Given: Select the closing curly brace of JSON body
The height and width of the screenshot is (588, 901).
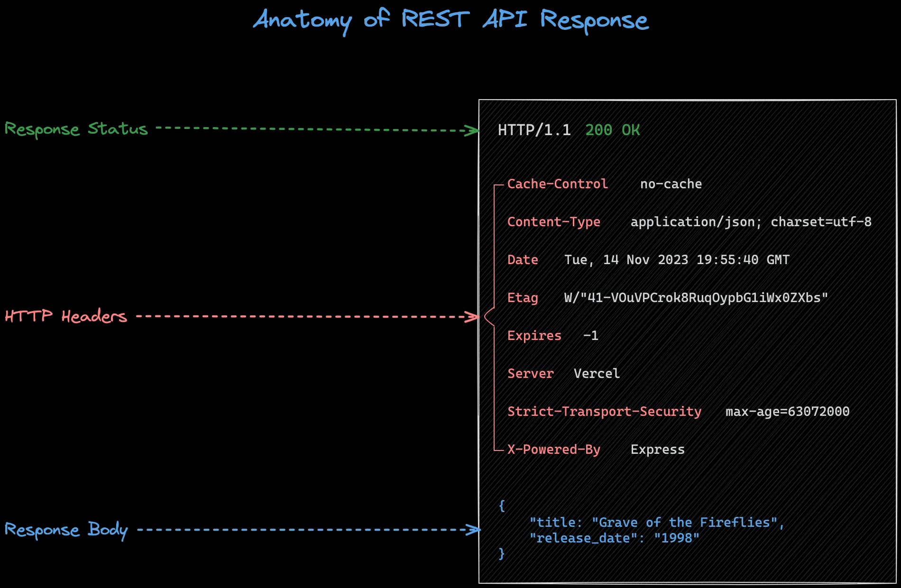Looking at the screenshot, I should pos(502,553).
